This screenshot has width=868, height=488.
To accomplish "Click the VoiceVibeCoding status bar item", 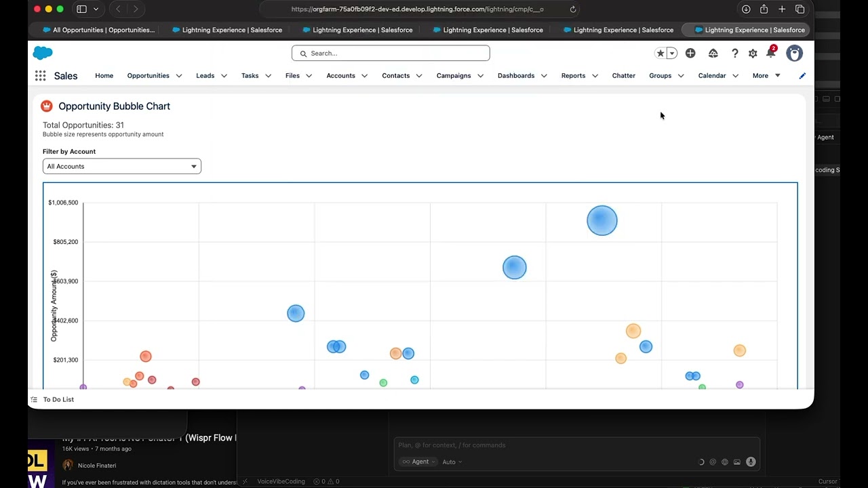I will (281, 482).
